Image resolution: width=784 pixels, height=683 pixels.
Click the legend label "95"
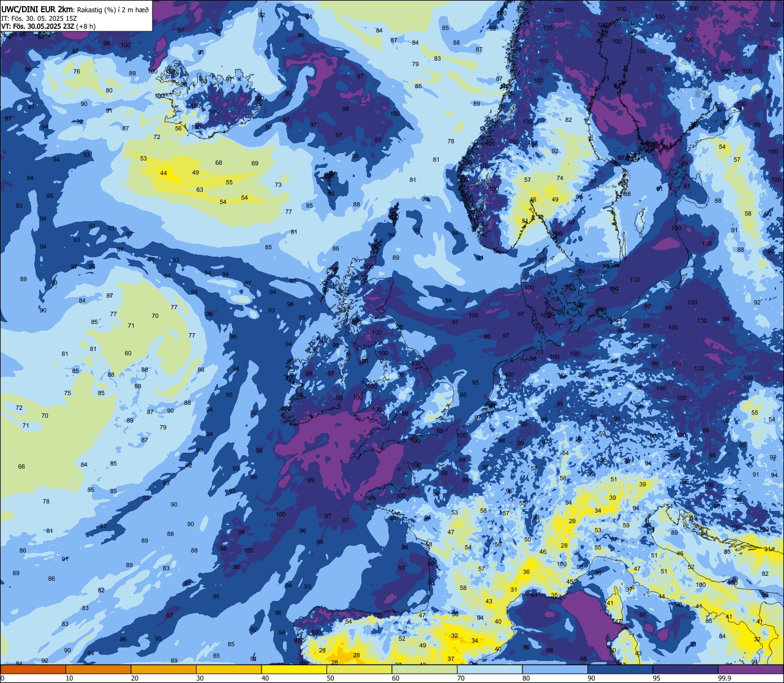pyautogui.click(x=657, y=678)
